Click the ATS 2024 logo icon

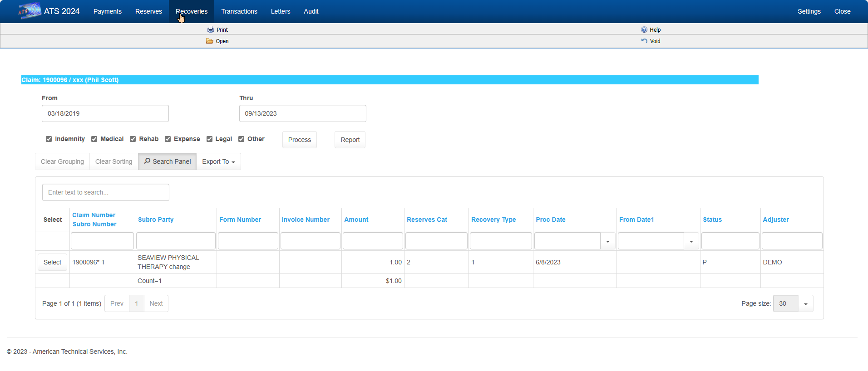pos(30,11)
